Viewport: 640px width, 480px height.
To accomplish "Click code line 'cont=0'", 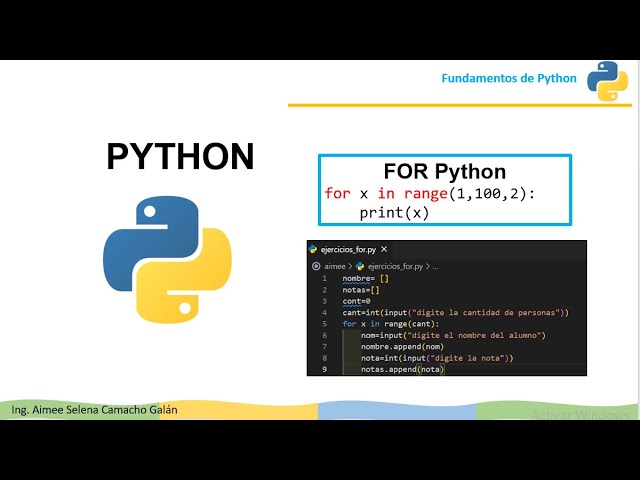I will 356,301.
